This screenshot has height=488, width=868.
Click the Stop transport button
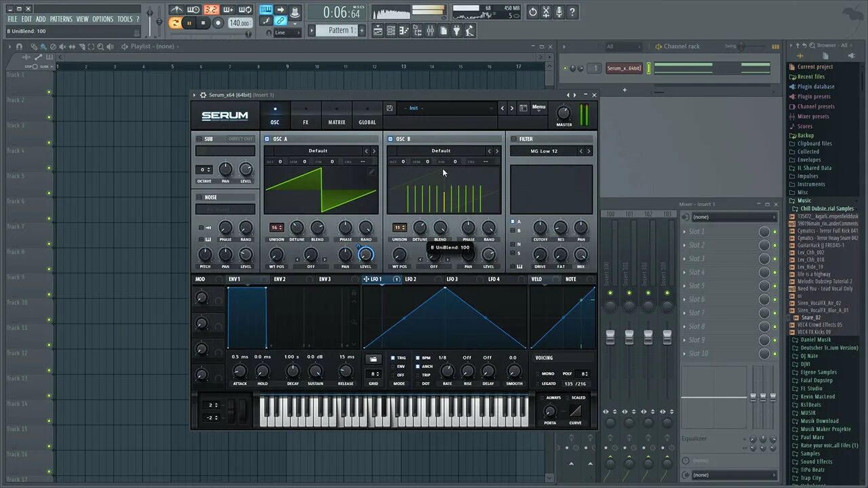point(203,23)
